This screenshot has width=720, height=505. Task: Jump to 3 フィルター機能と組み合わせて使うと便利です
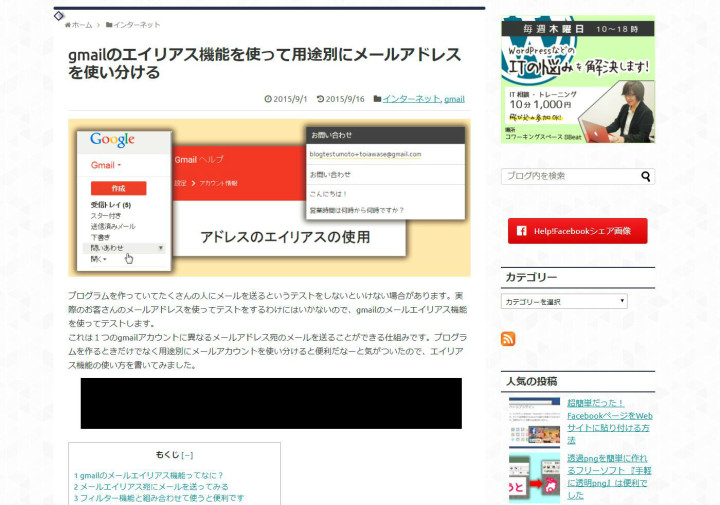coord(159,498)
